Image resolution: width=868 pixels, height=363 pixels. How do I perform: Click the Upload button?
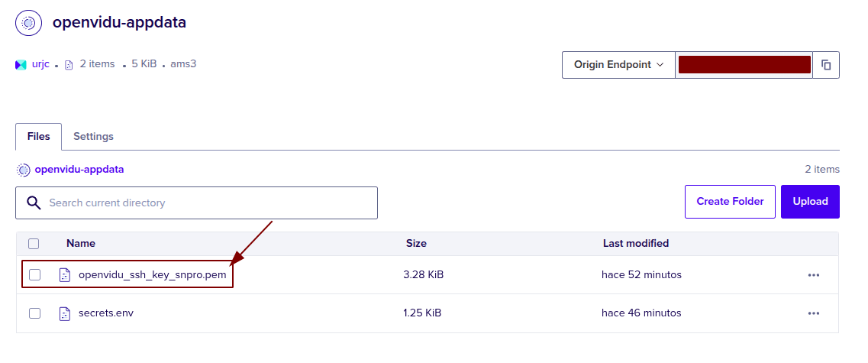pos(810,202)
